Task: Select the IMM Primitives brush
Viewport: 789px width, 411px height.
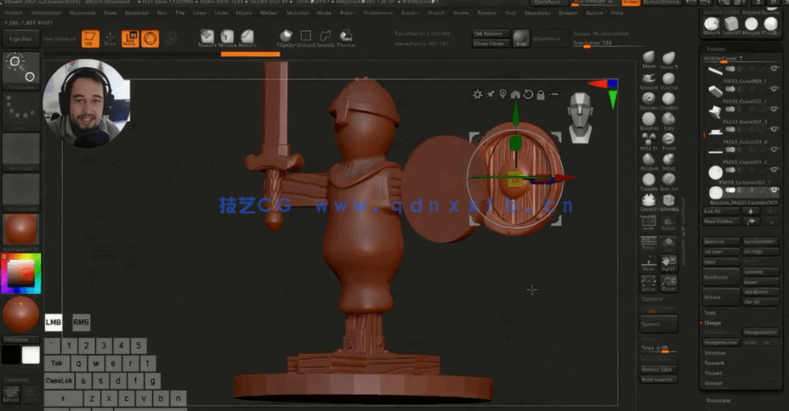Action: tap(649, 141)
